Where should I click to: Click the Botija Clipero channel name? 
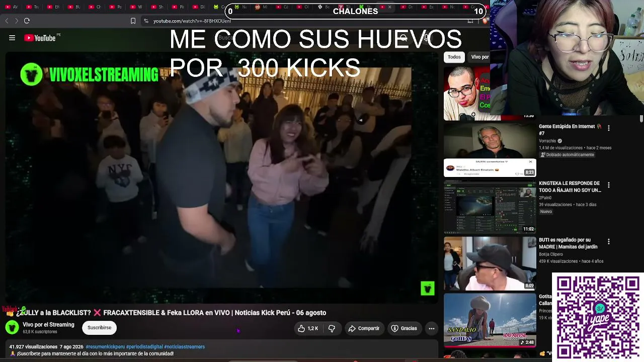[551, 254]
